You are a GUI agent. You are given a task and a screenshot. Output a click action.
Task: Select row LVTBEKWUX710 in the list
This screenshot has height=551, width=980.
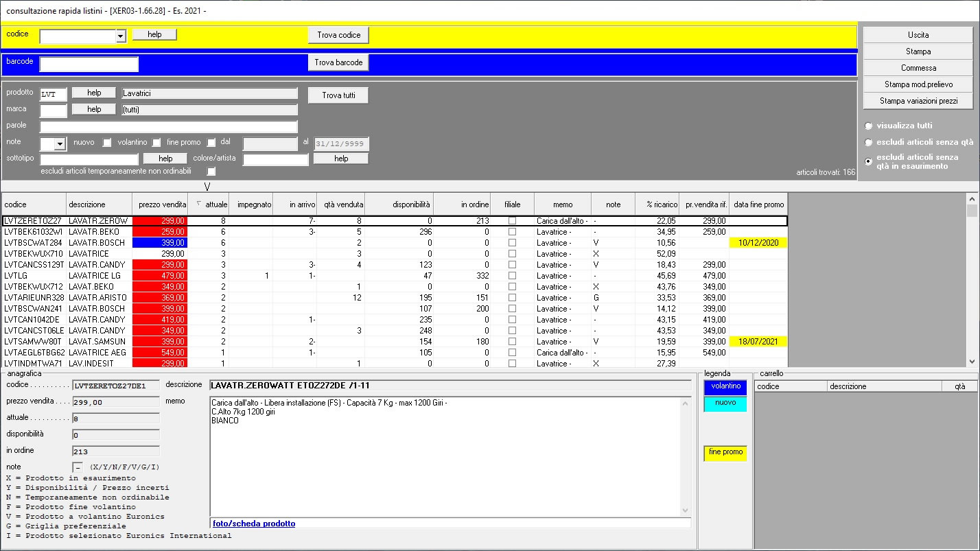[395, 254]
